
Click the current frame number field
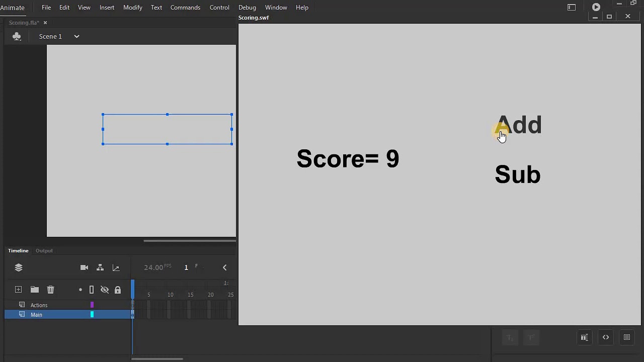(x=186, y=267)
